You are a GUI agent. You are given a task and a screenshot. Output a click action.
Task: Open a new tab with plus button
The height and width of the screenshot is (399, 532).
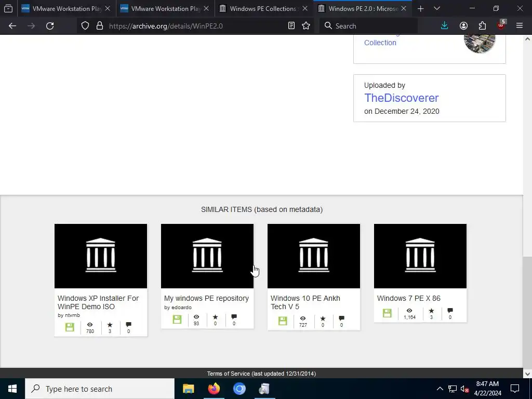(x=420, y=8)
